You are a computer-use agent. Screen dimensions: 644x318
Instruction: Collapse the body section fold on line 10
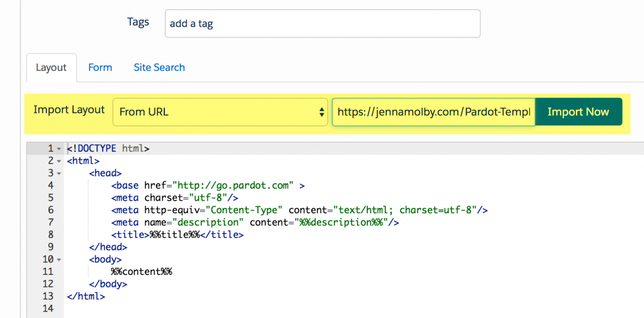pyautogui.click(x=59, y=260)
